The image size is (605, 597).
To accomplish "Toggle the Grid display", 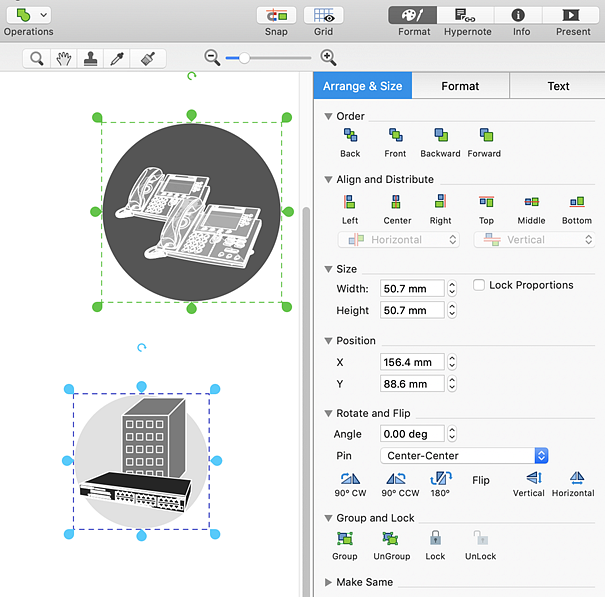I will click(x=324, y=16).
